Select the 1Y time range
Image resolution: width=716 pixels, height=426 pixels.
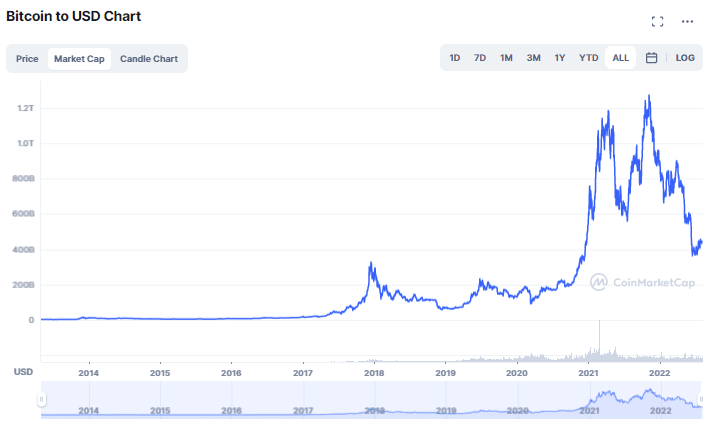click(x=560, y=58)
